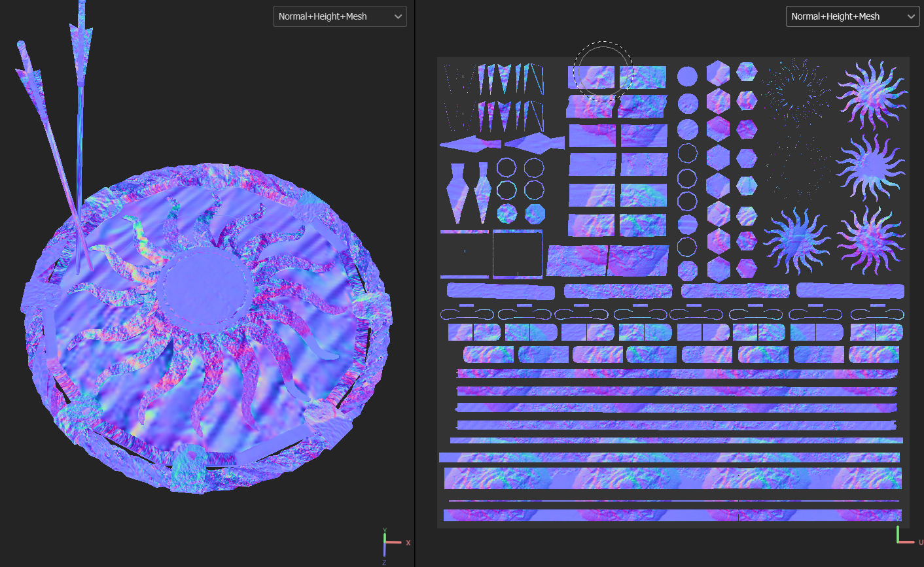Click the chevron on the left view-mode selector

click(x=398, y=16)
